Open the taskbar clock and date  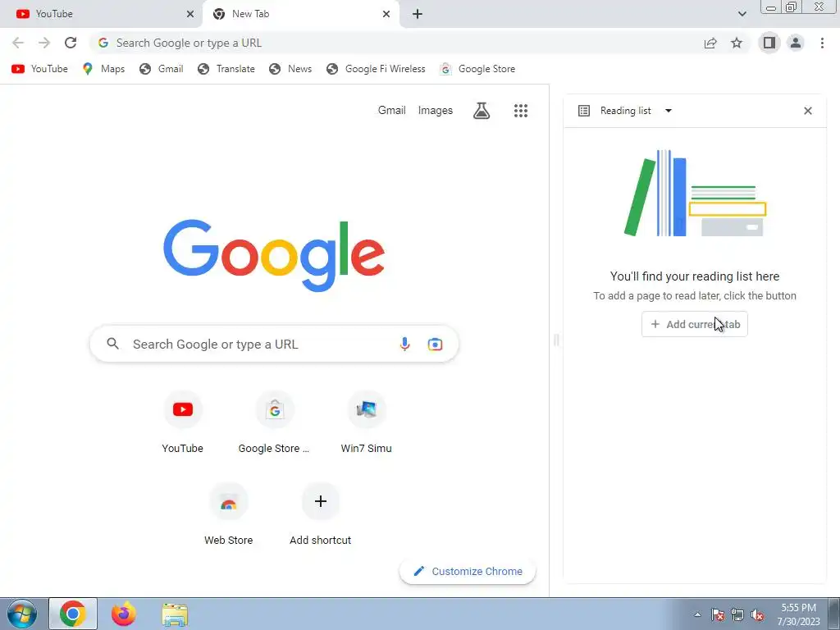[799, 614]
